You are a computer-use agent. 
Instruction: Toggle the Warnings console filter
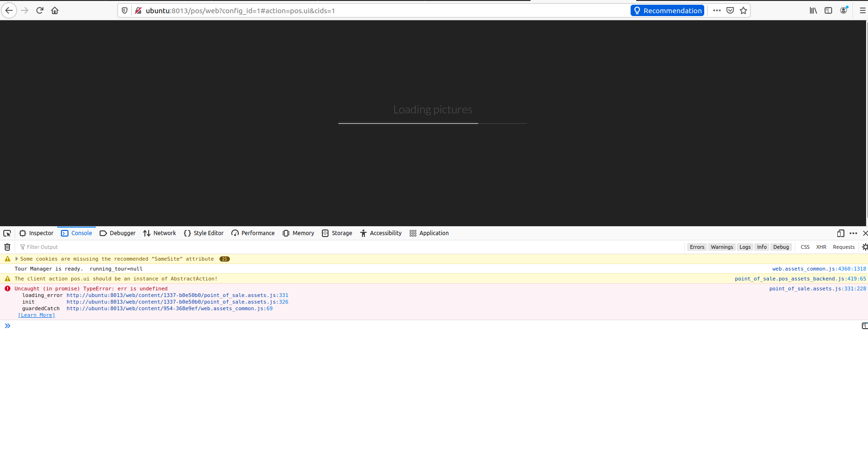pos(722,246)
